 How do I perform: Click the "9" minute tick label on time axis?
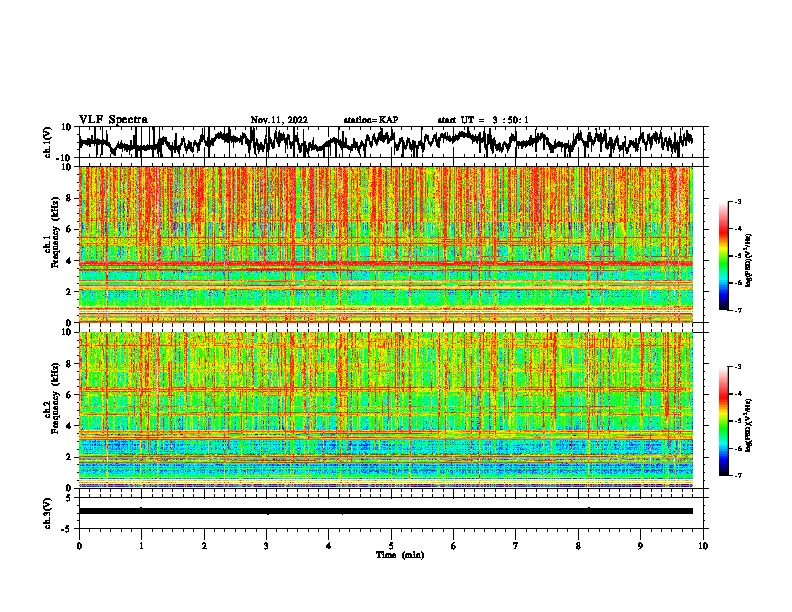(x=640, y=546)
